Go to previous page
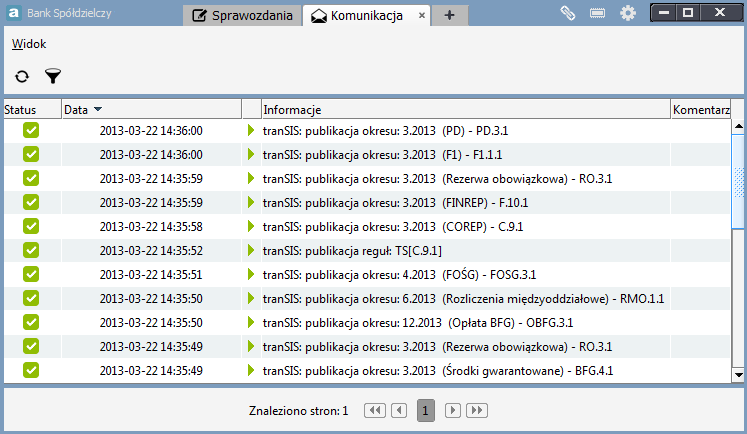Viewport: 747px width, 434px height. (x=399, y=410)
